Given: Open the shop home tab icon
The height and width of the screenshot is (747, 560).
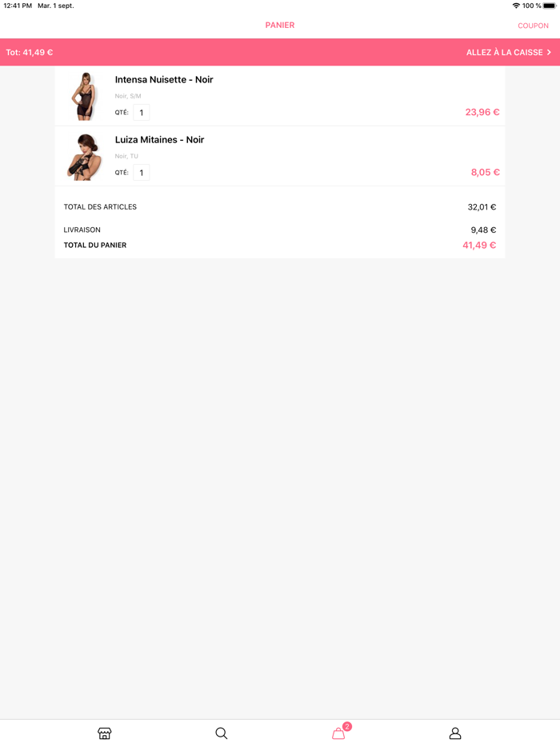Looking at the screenshot, I should point(105,733).
